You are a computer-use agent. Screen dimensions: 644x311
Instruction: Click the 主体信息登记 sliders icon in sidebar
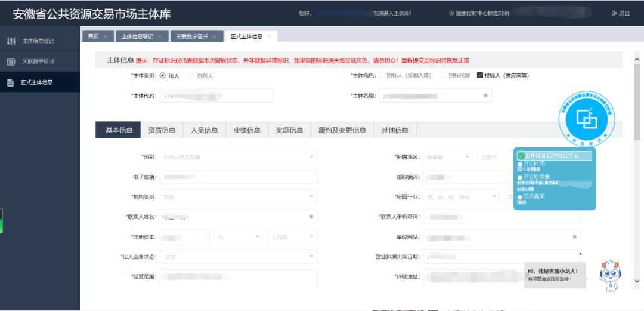11,41
